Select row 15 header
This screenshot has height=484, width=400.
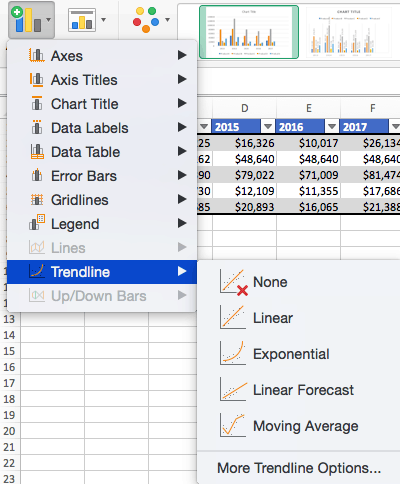(10, 351)
